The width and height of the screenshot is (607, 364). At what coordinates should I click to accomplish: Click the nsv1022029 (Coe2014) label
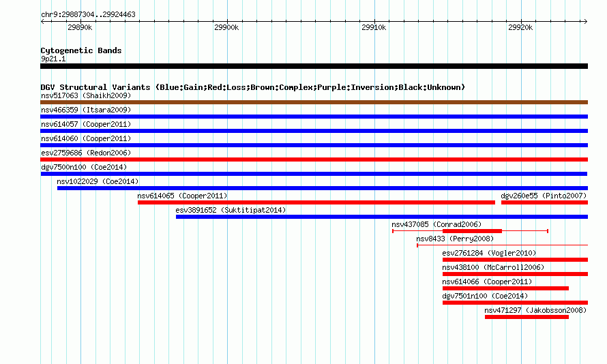coord(98,181)
